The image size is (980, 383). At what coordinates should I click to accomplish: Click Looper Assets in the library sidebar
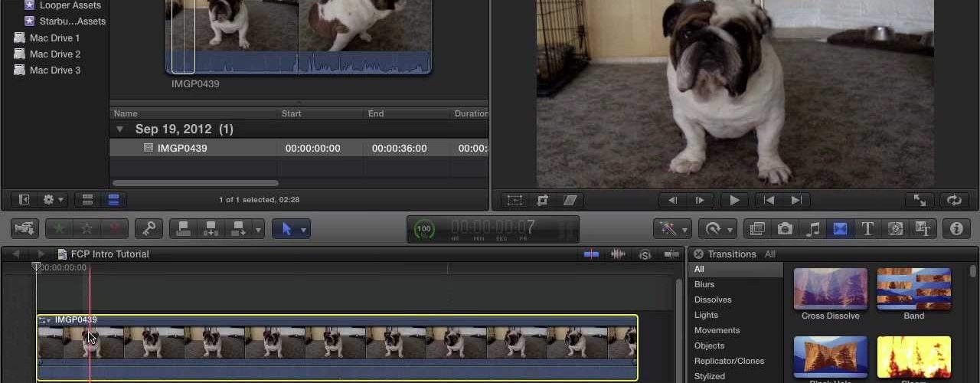pos(70,5)
